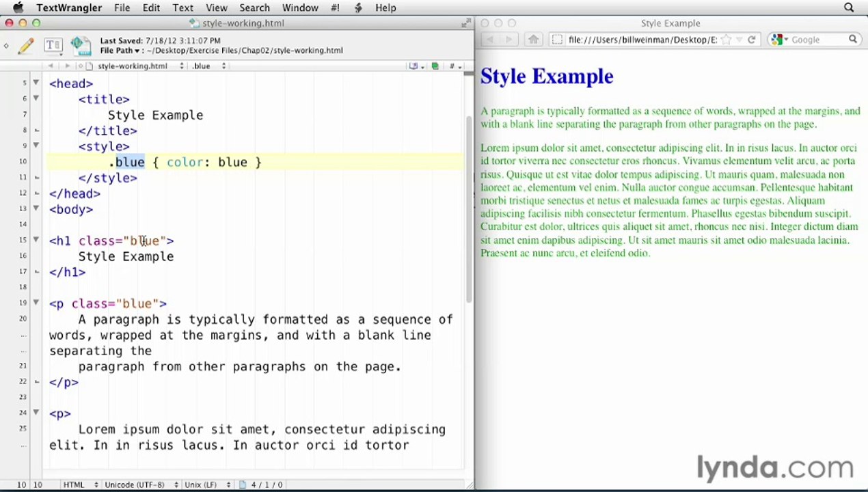Click the green Lorem ipsum paragraph in browser

click(668, 200)
